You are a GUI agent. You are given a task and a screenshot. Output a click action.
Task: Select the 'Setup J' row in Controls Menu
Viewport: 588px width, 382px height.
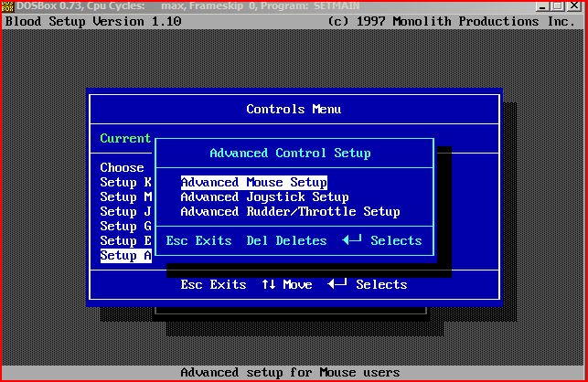pos(125,212)
